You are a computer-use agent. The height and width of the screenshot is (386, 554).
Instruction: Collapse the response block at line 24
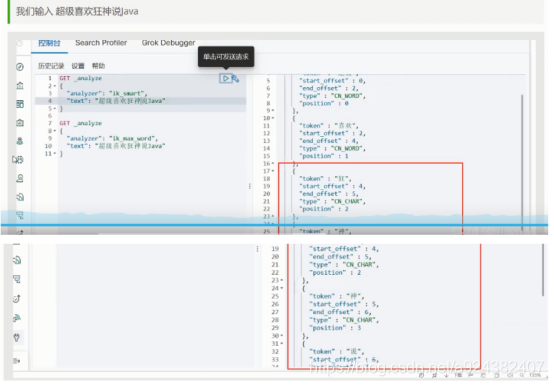(282, 288)
